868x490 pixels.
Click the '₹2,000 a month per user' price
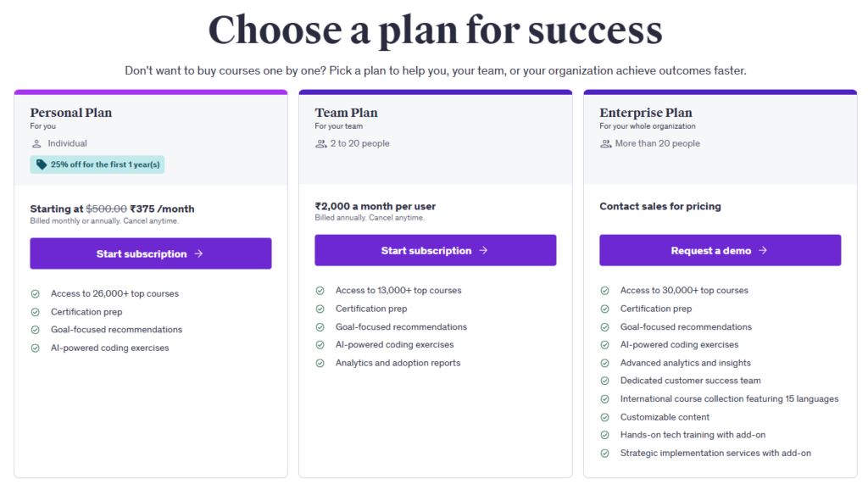[375, 206]
